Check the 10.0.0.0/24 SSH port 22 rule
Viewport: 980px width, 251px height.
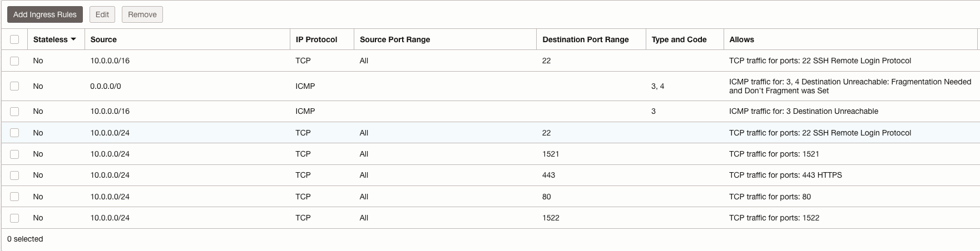14,133
